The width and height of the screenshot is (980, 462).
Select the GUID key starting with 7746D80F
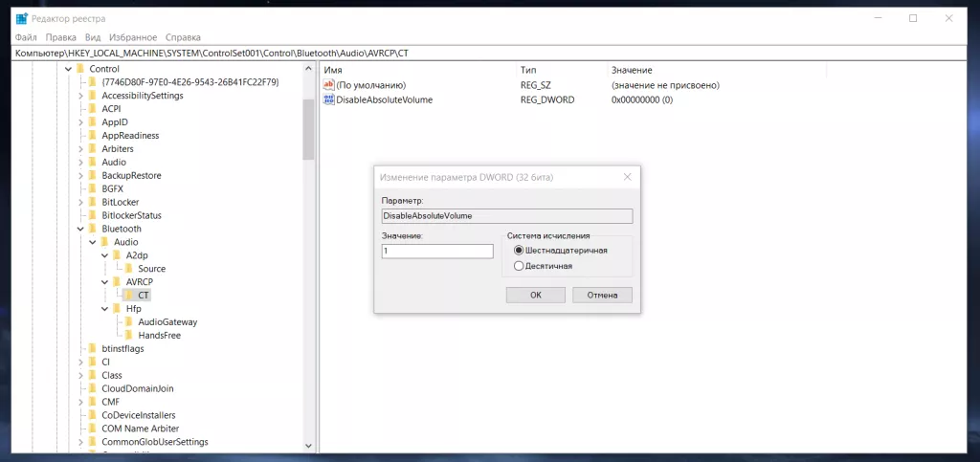pos(190,82)
